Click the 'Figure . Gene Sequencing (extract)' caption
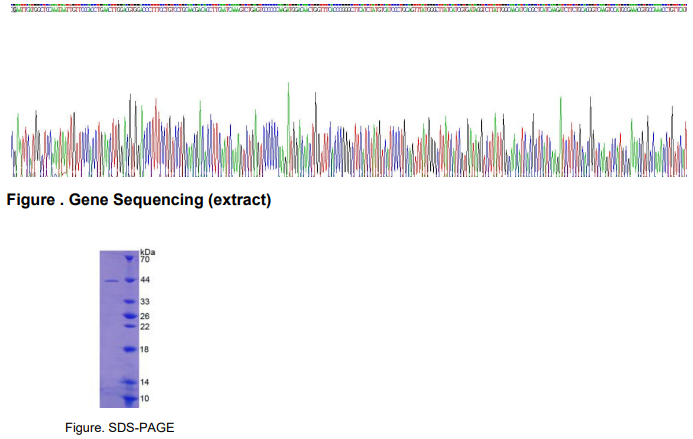 click(x=139, y=201)
